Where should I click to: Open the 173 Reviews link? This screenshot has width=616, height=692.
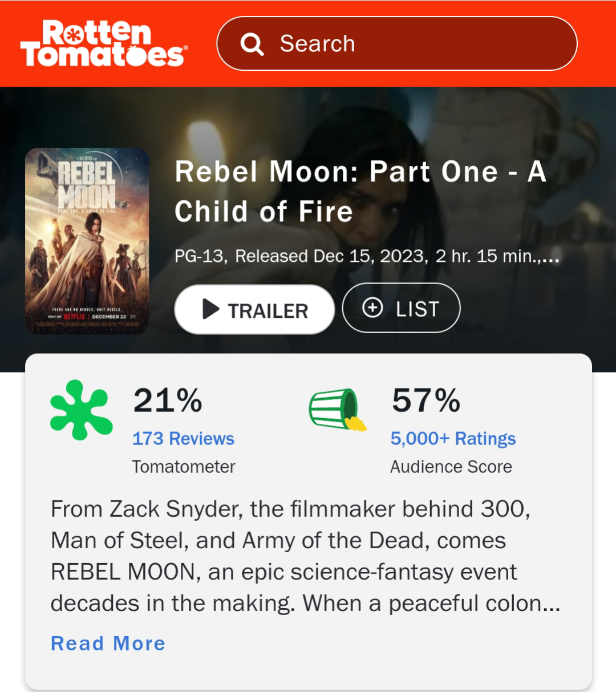[183, 438]
